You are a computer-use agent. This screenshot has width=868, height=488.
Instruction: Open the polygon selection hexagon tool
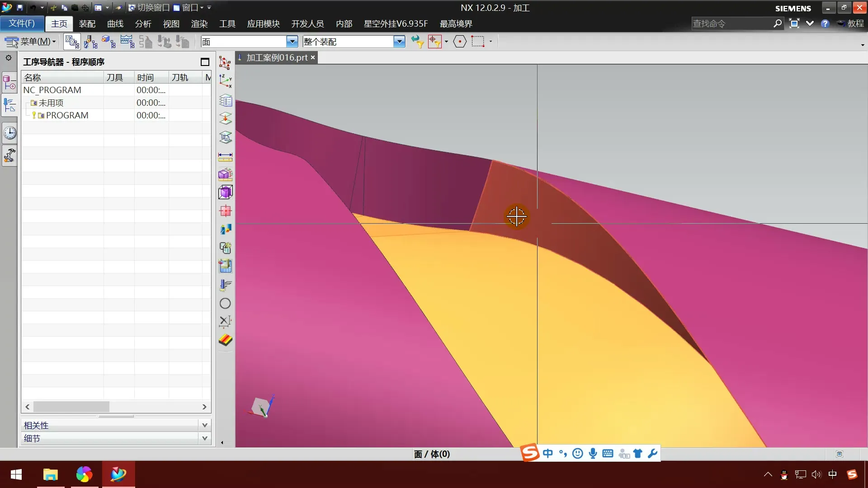click(459, 42)
